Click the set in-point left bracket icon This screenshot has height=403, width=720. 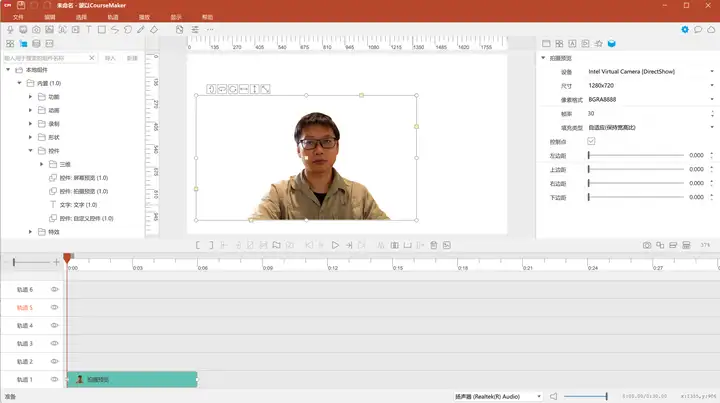click(x=198, y=245)
